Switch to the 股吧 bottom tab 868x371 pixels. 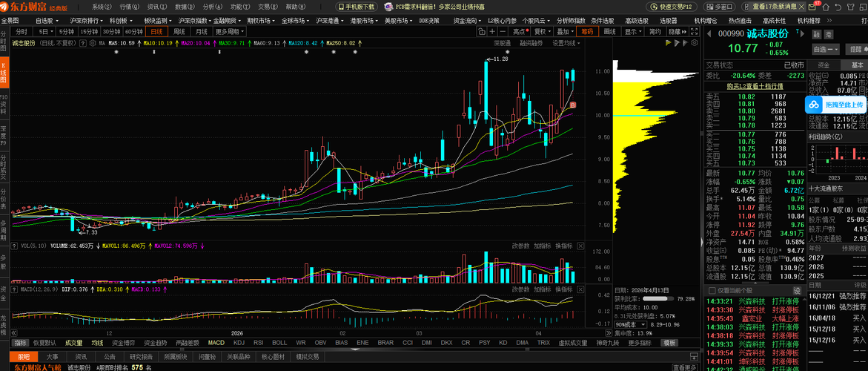[24, 357]
